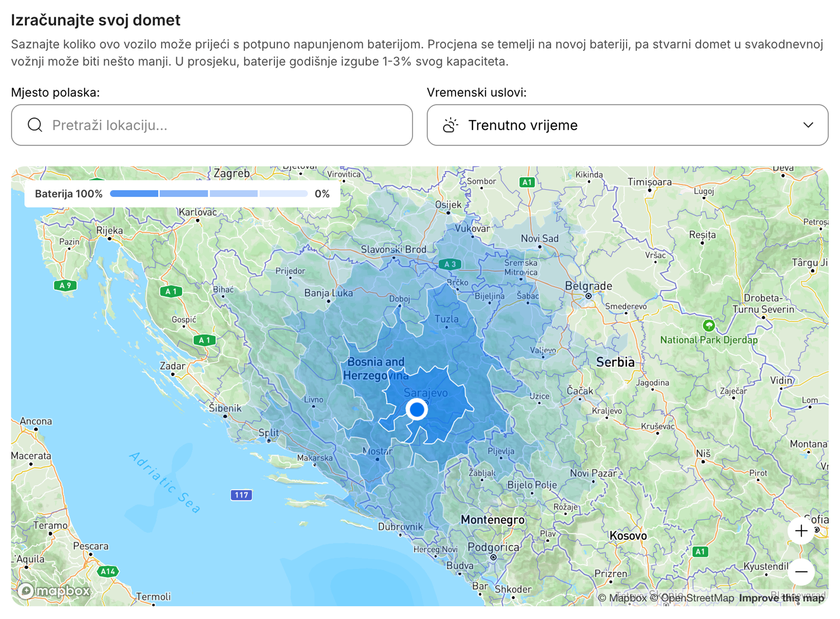Click the darkest blue battery legend segment
Viewport: 840px width, 619px height.
click(x=134, y=194)
